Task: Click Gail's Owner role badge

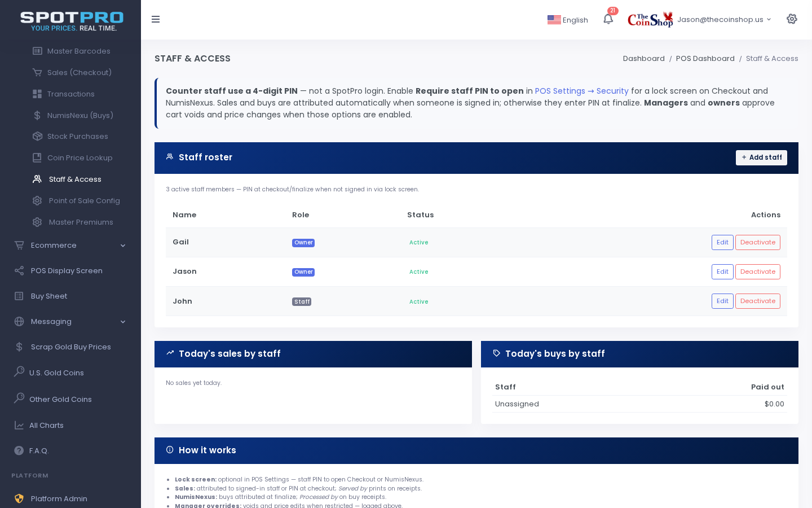Action: click(303, 243)
